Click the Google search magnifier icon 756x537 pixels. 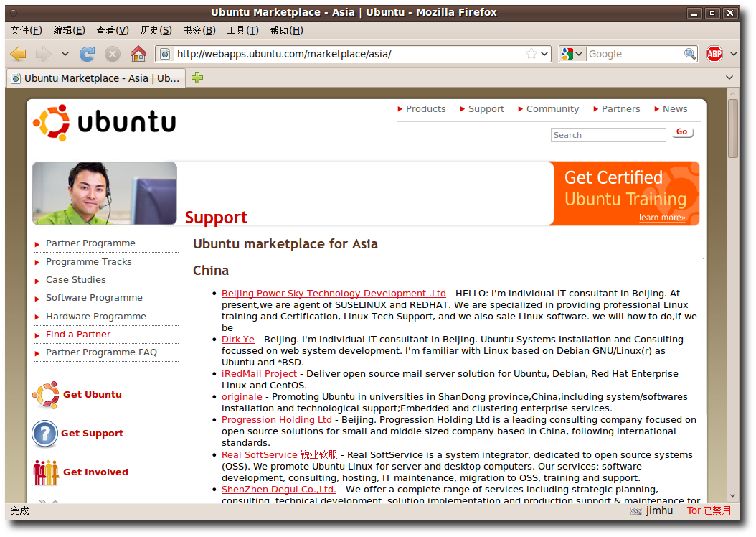coord(690,54)
